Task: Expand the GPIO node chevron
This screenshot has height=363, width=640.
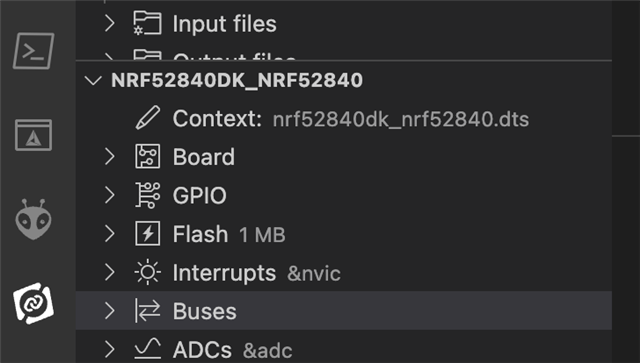Action: click(x=109, y=195)
